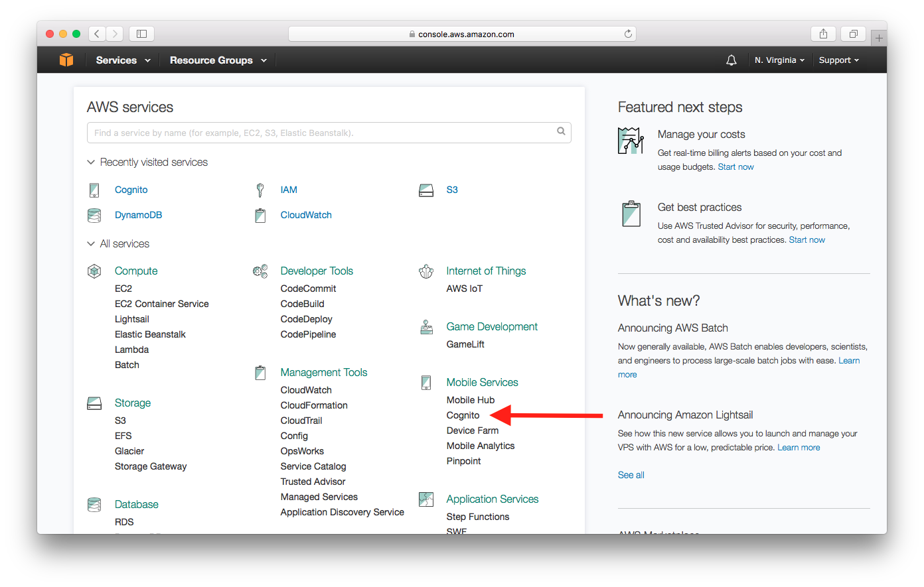
Task: Open a new tab with plus button
Action: 879,38
